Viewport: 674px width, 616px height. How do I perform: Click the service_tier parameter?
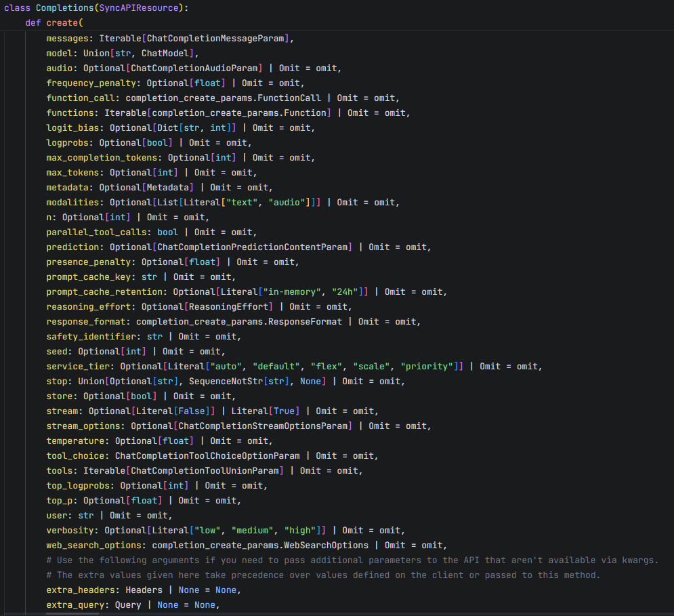[x=78, y=367]
